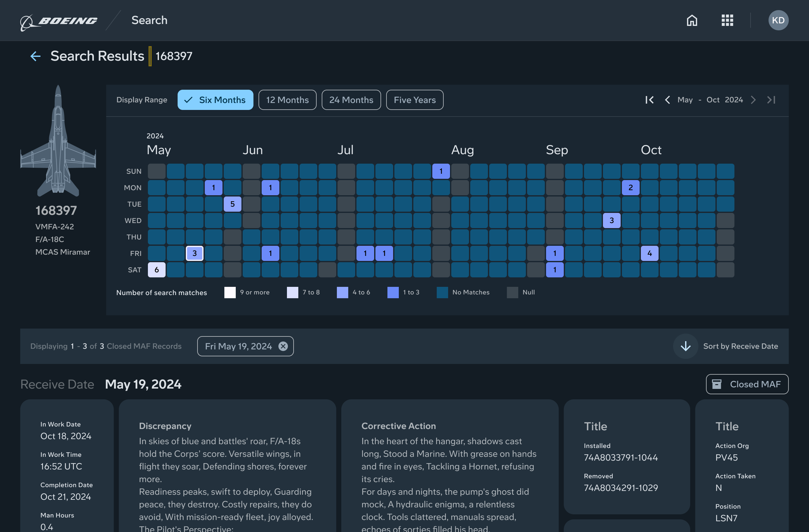The width and height of the screenshot is (809, 532).
Task: Go to previous date range
Action: (667, 100)
